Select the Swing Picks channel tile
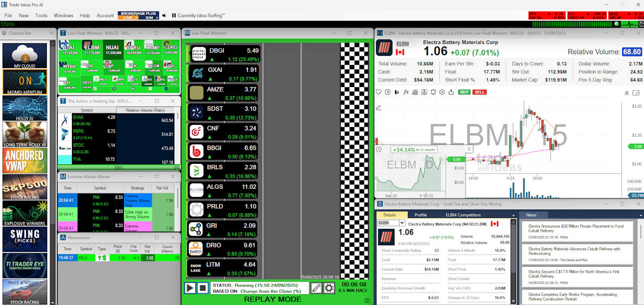Viewport: 644px width, 305px height. [x=25, y=240]
